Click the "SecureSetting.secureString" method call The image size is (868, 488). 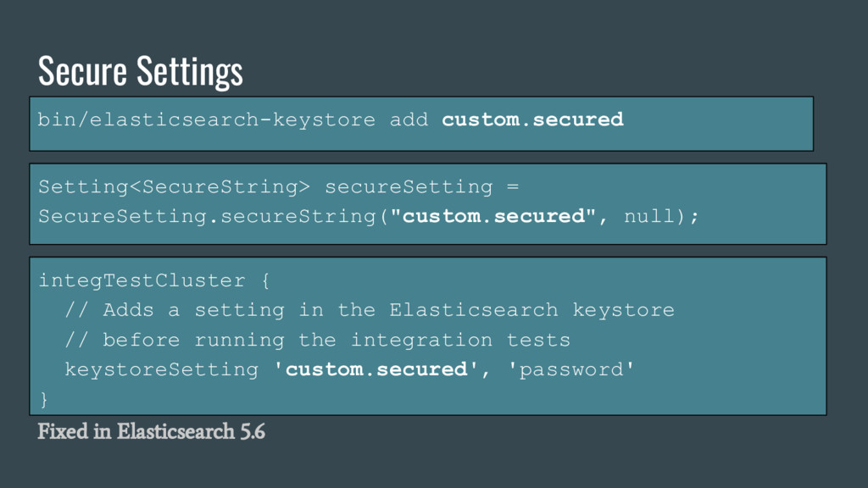[207, 216]
